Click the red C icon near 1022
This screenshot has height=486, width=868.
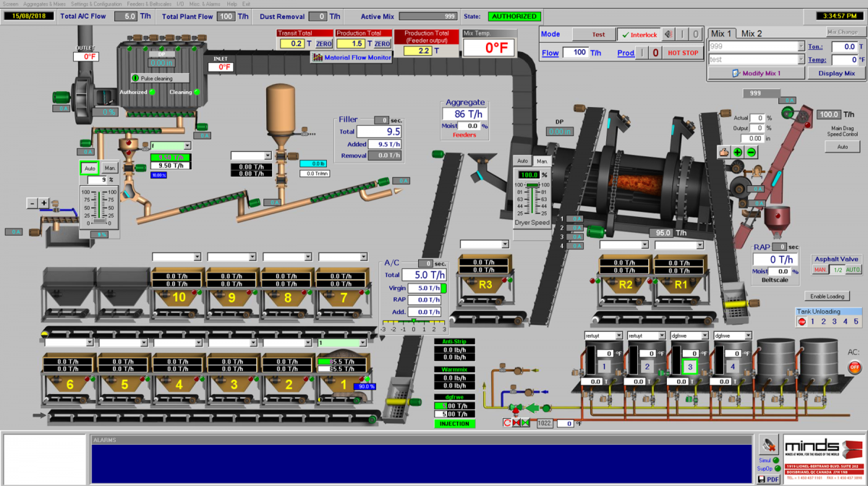[507, 423]
